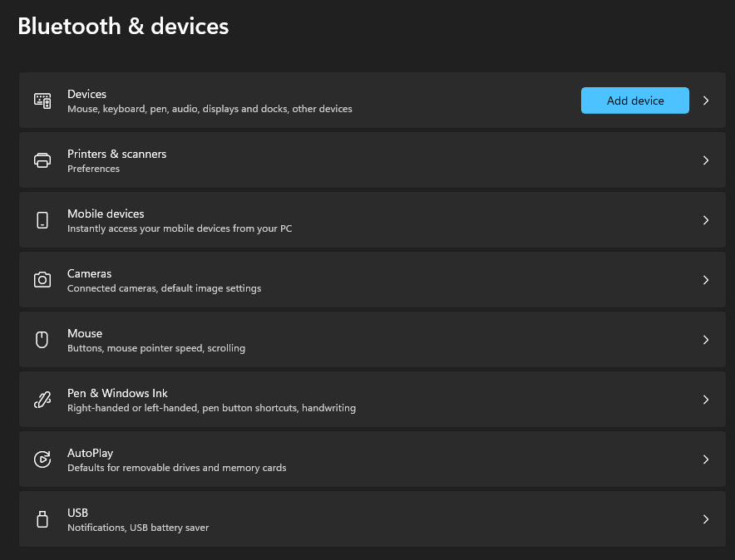Click the Devices keyboard icon
This screenshot has height=560, width=735.
[x=42, y=101]
